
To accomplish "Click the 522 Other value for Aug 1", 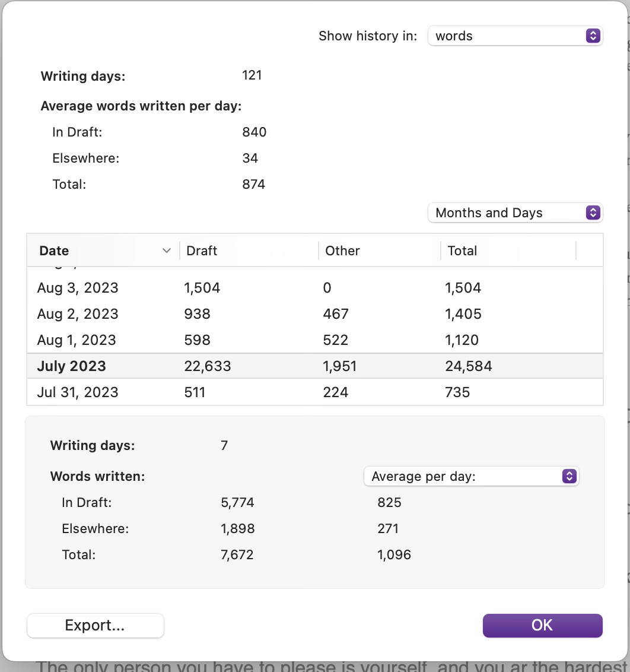I will [336, 340].
